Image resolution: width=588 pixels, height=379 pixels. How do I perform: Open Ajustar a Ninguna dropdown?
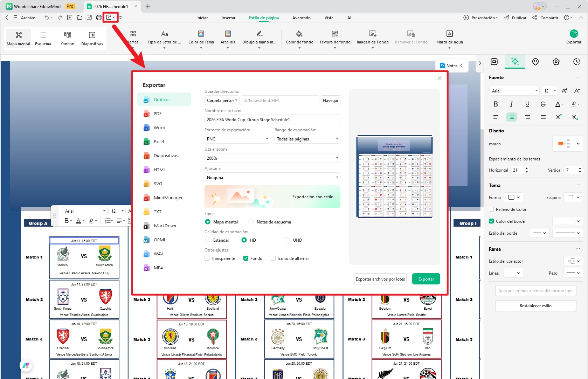[272, 177]
